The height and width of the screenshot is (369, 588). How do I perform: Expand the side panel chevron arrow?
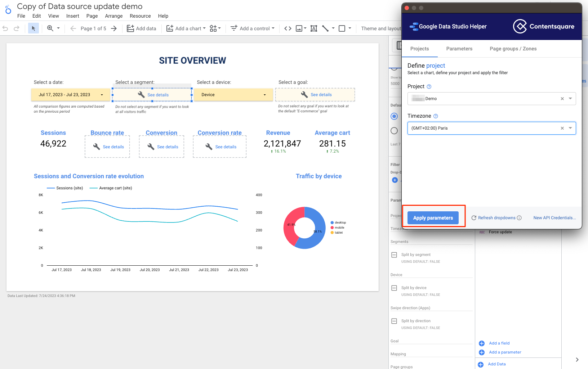(x=577, y=360)
